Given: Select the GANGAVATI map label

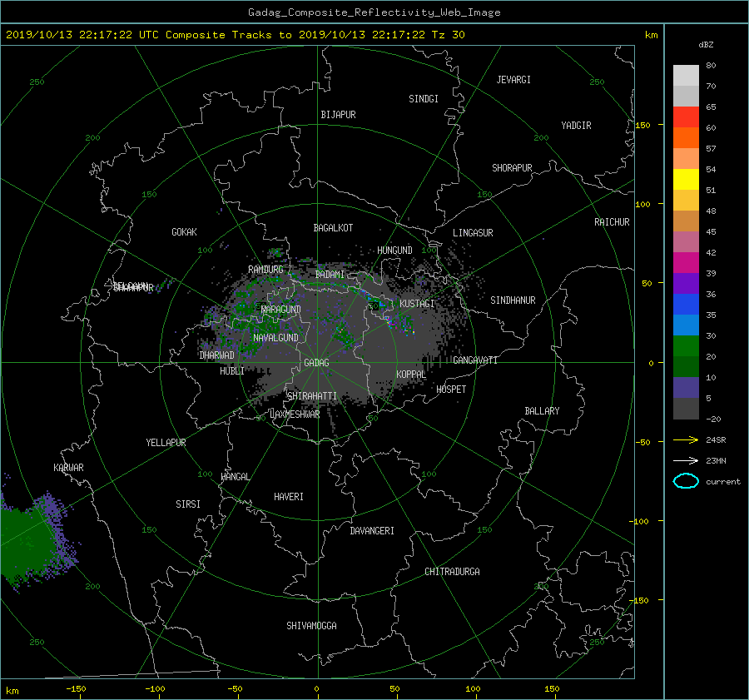Looking at the screenshot, I should coord(475,360).
